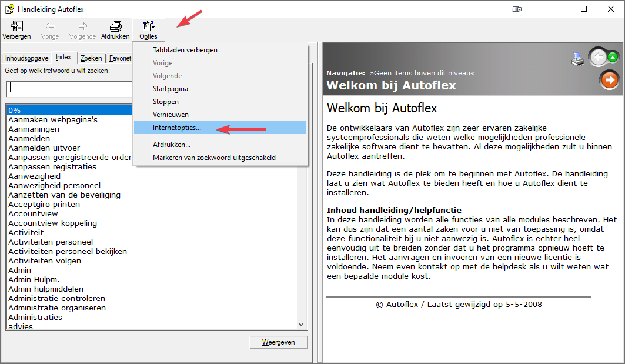Click the index list scroll-down arrow

[302, 325]
